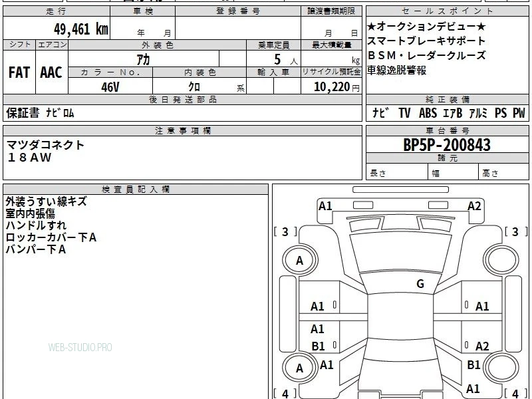The image size is (532, 399).
Task: Click the 後日発送部品 section header
Action: click(182, 99)
